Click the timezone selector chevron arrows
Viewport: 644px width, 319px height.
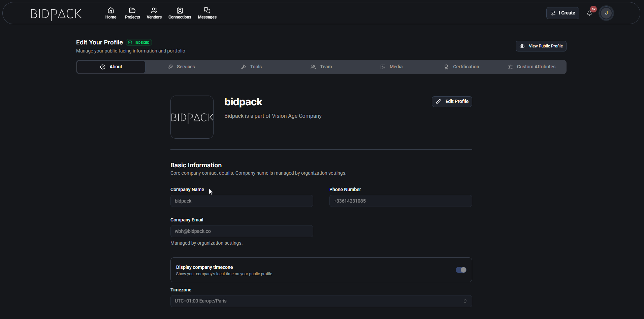point(465,301)
